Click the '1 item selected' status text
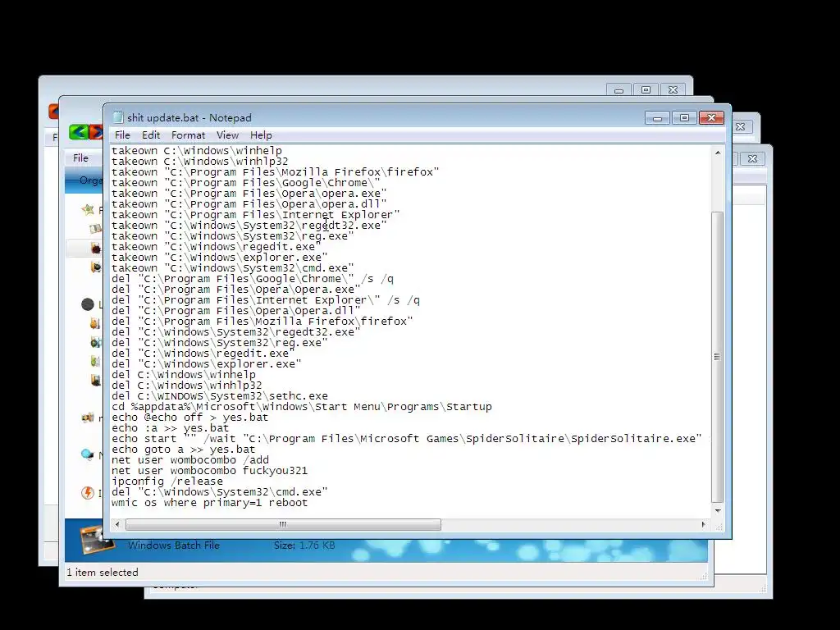 coord(103,572)
